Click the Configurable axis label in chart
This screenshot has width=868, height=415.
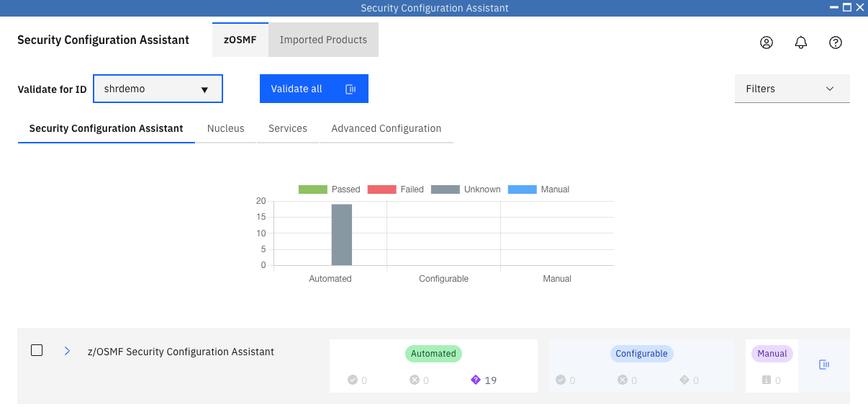[x=443, y=279]
